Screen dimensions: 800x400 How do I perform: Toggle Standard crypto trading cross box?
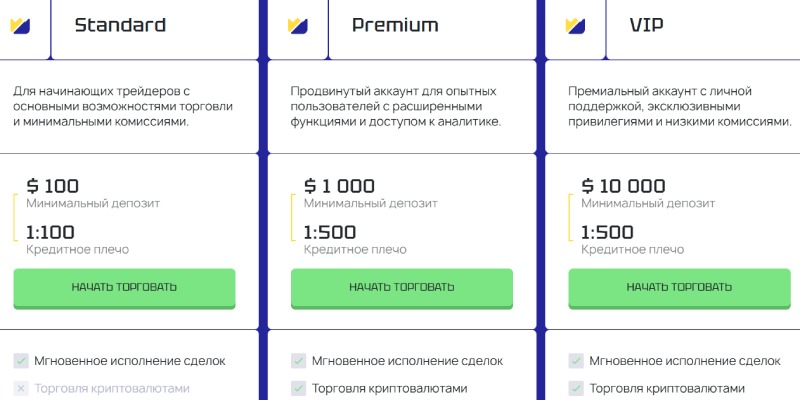pyautogui.click(x=21, y=388)
